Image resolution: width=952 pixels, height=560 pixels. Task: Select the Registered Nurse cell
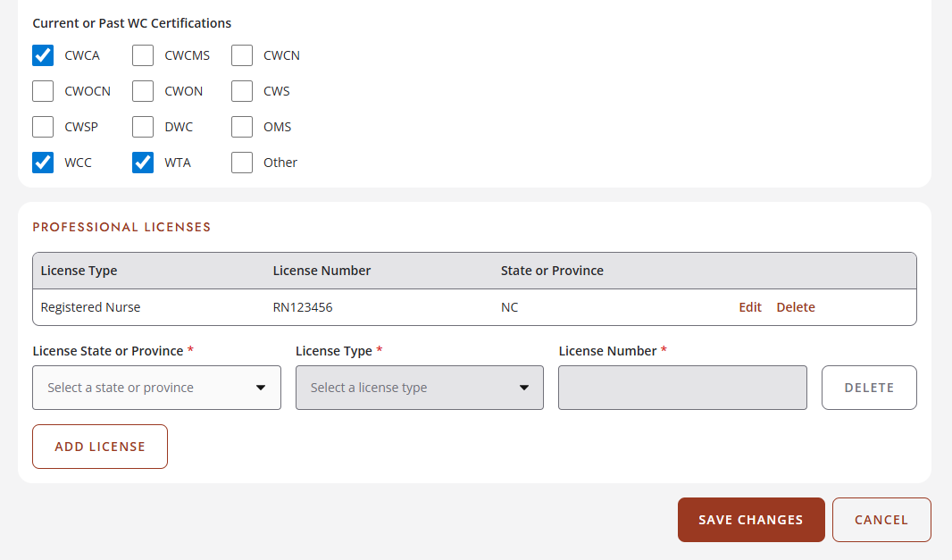(90, 307)
